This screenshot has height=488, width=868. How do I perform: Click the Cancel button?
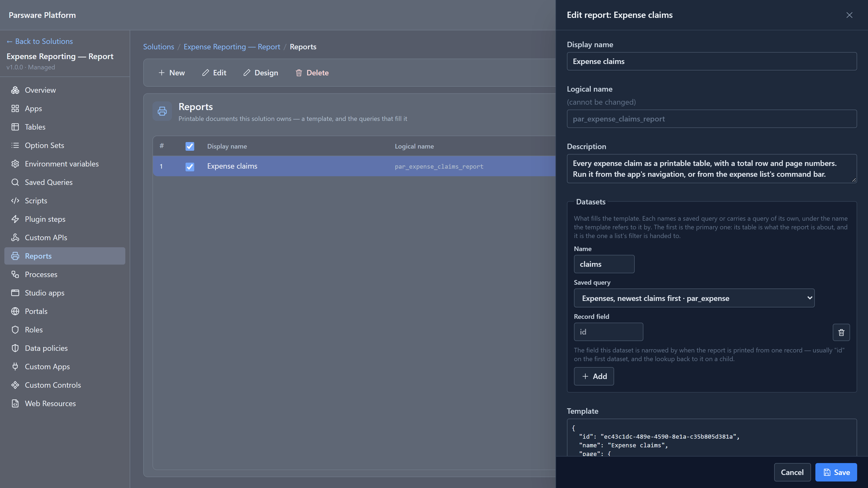(x=792, y=472)
